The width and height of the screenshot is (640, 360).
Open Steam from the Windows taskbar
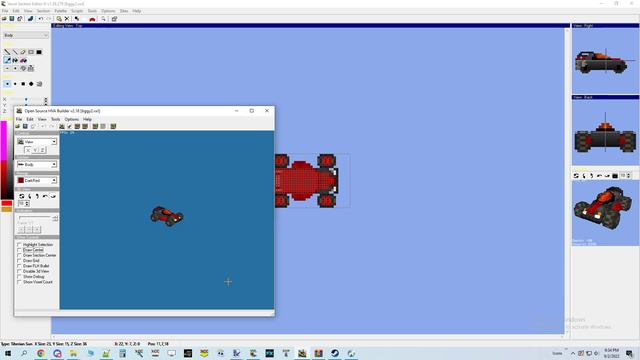tap(335, 353)
